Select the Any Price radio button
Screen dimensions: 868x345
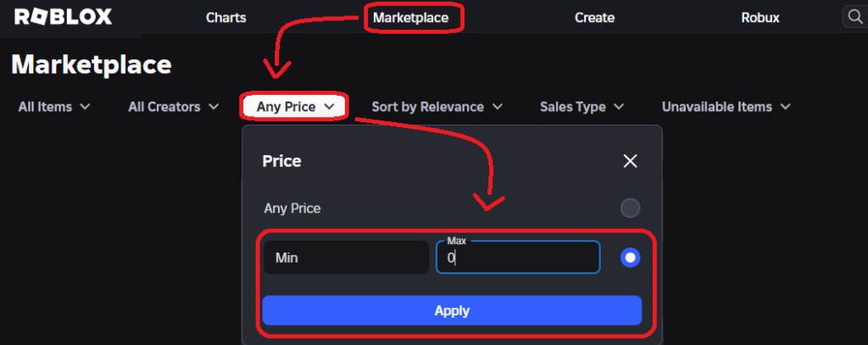tap(630, 209)
